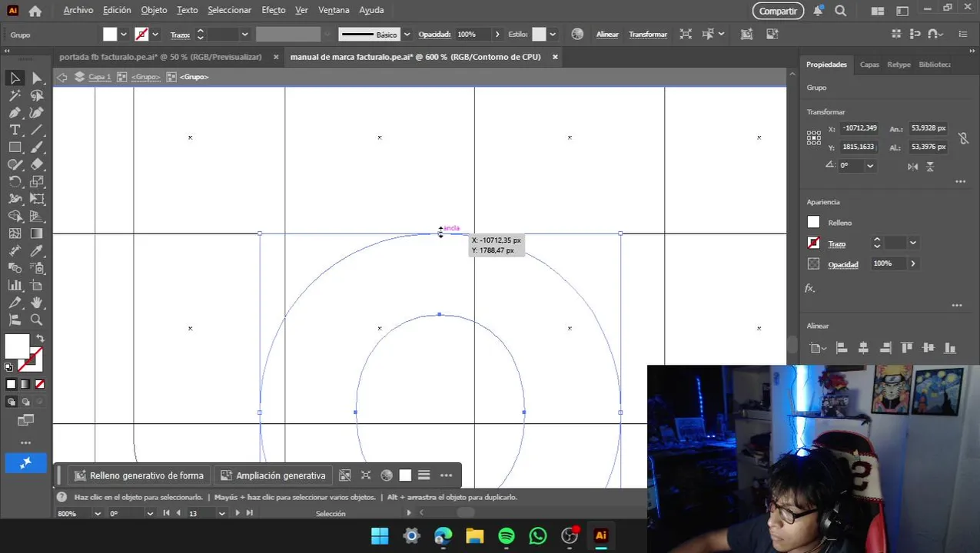This screenshot has width=980, height=553.
Task: Click Relleno generativo de forma button
Action: point(139,475)
